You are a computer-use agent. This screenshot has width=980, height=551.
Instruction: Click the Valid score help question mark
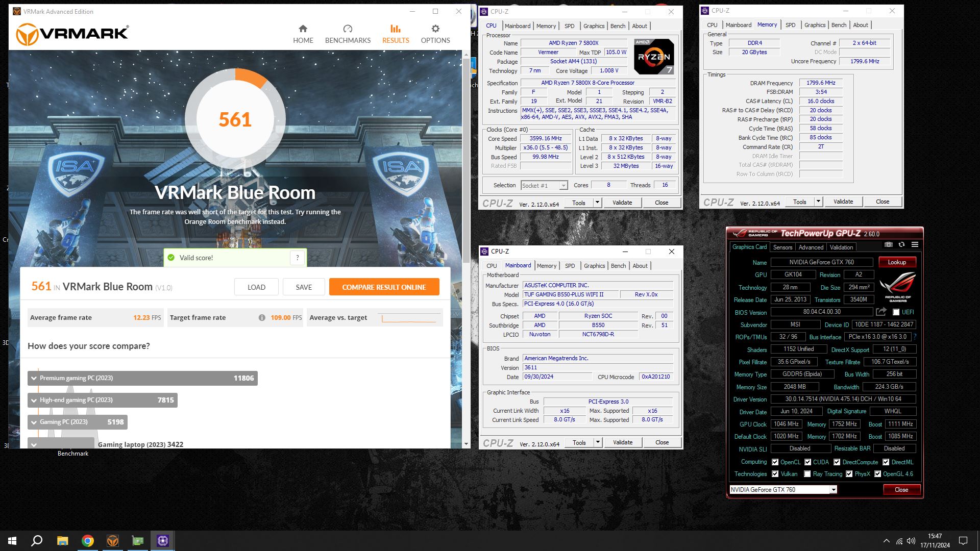298,258
